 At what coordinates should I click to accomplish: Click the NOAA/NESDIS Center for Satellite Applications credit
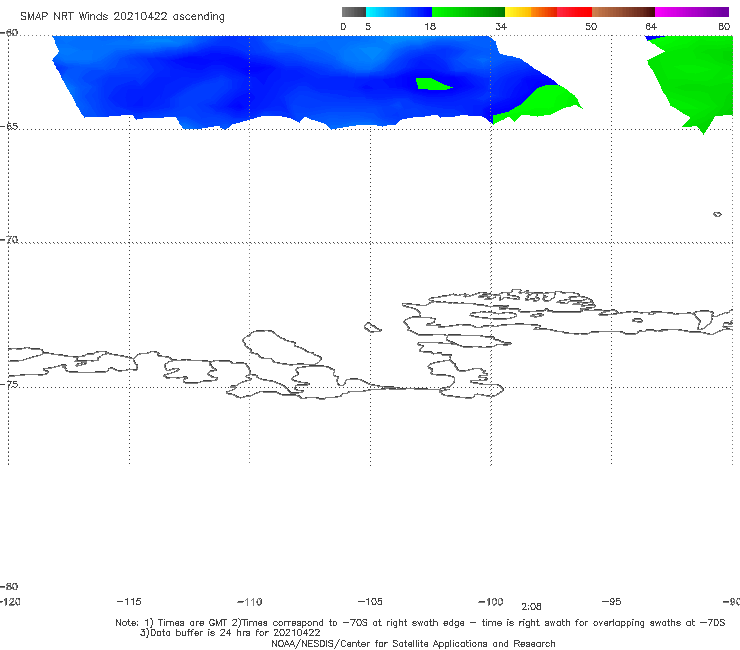pos(413,643)
